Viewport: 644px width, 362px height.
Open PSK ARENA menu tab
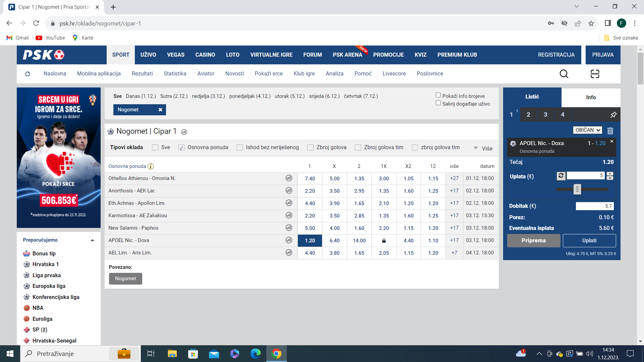[347, 55]
